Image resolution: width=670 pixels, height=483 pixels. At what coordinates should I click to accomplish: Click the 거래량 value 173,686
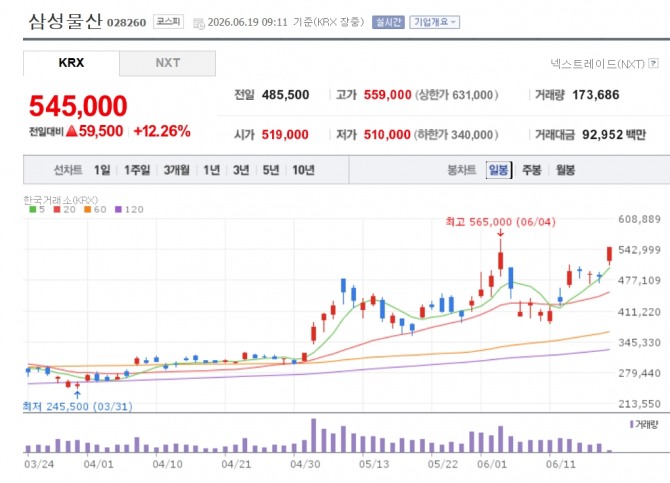596,95
